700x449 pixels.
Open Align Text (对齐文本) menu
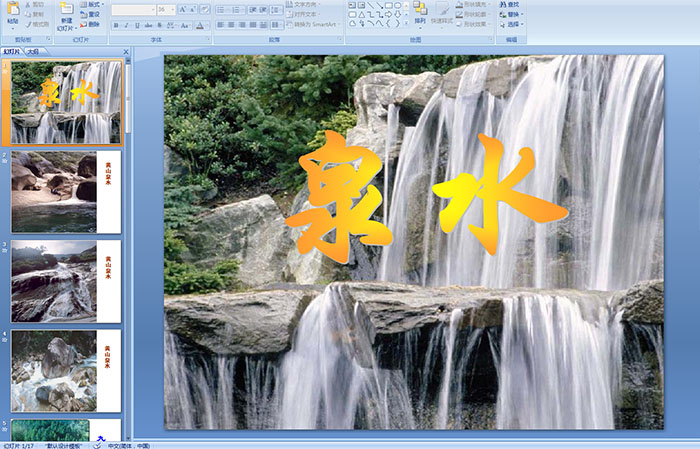coord(304,14)
